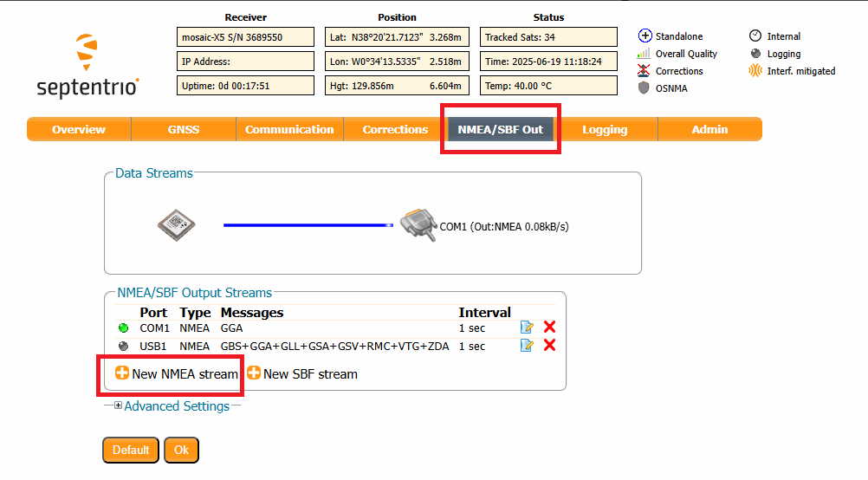Click the COM1 port cell in table
This screenshot has height=480, width=868.
154,328
